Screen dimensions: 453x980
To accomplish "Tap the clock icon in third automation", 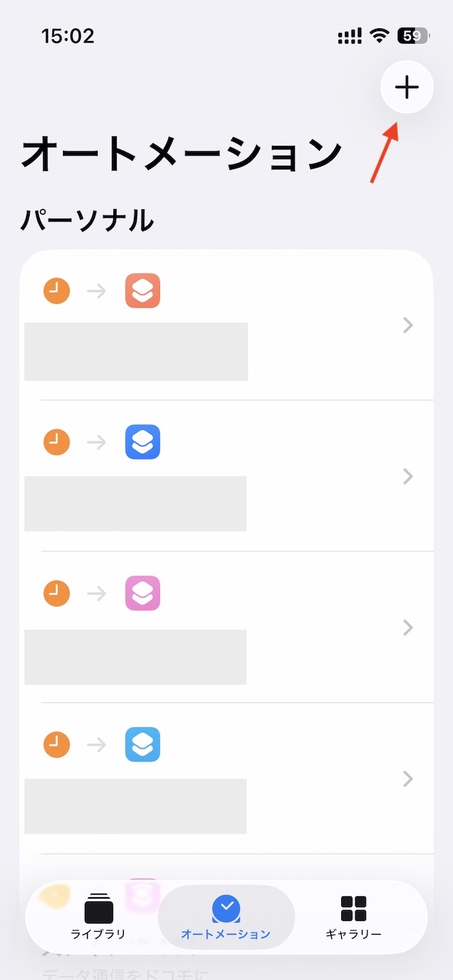I will click(x=57, y=593).
